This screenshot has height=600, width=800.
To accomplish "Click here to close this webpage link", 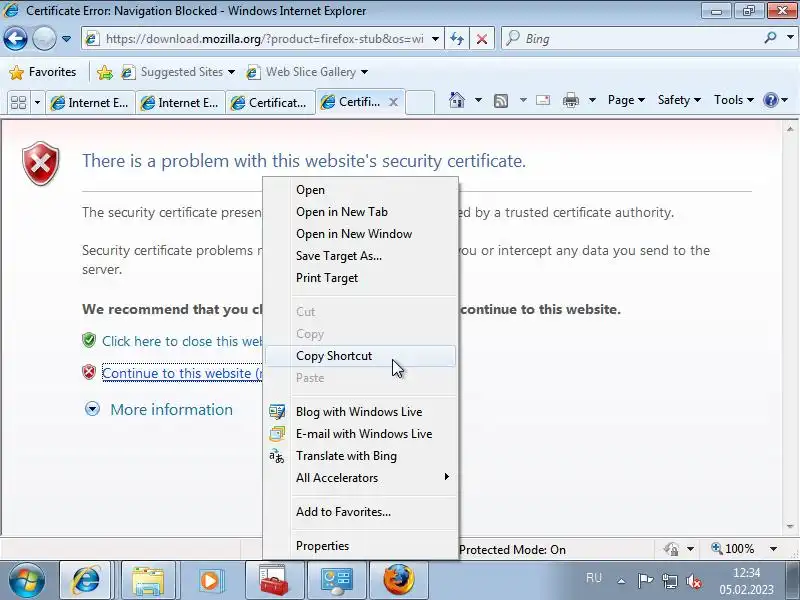I will pos(182,341).
